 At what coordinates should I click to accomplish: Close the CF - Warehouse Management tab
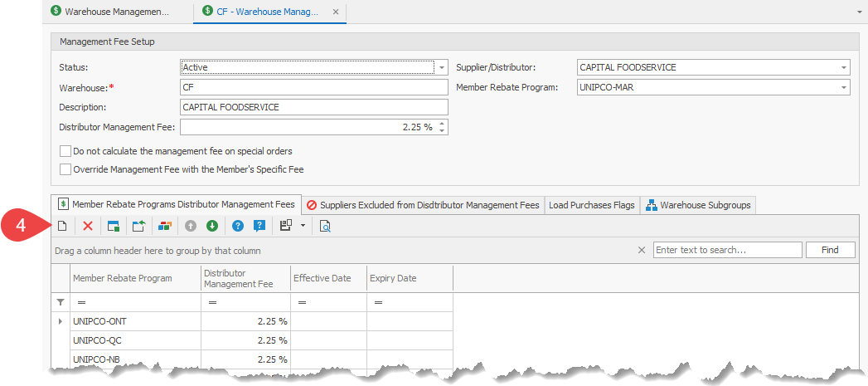335,12
